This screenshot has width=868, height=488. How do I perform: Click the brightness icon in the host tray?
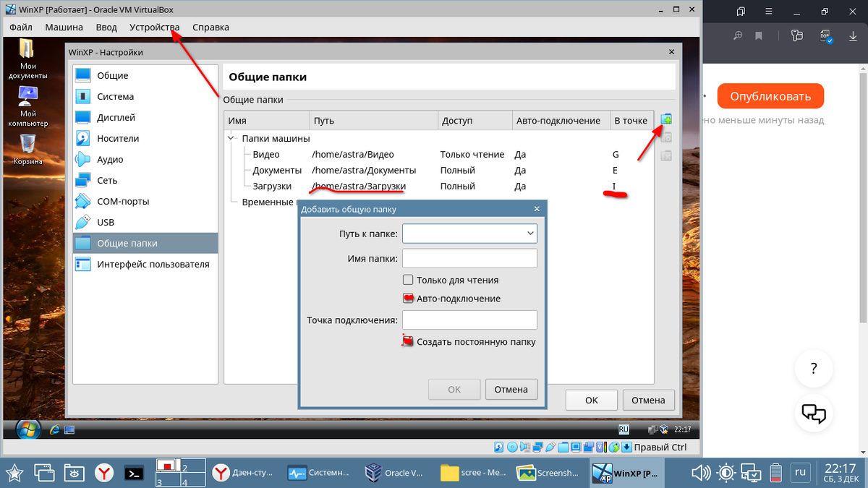pos(726,473)
